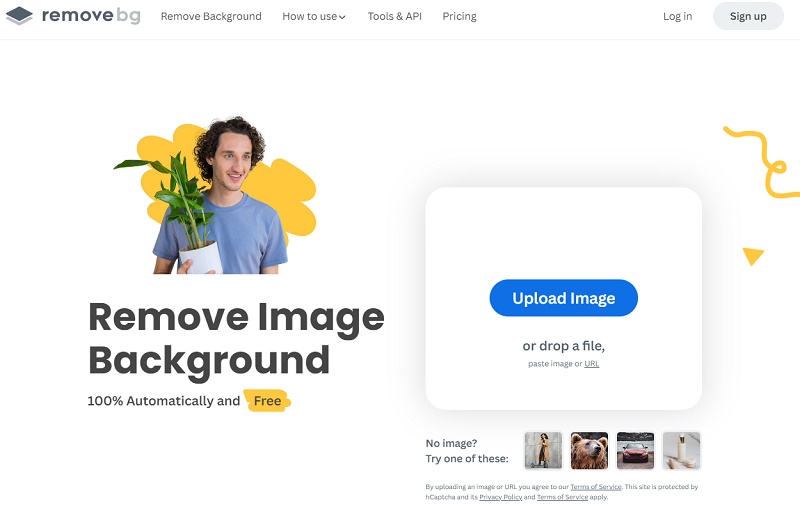
Task: Open the Remove Background menu item
Action: [x=211, y=16]
